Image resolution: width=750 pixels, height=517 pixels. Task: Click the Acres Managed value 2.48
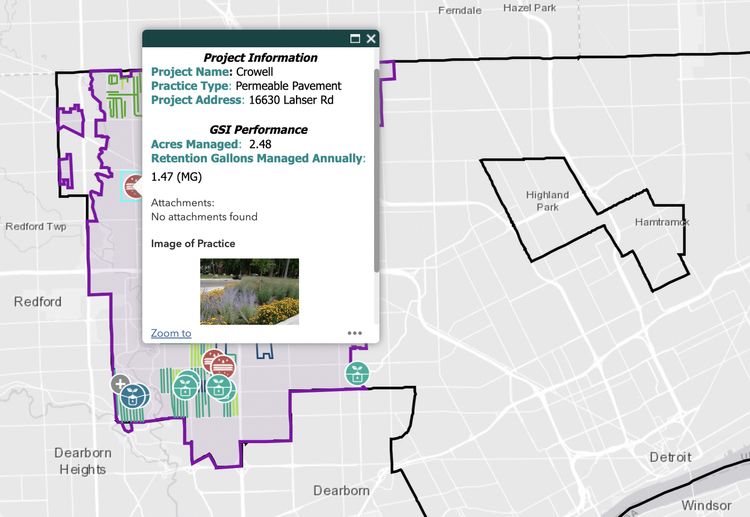[260, 144]
